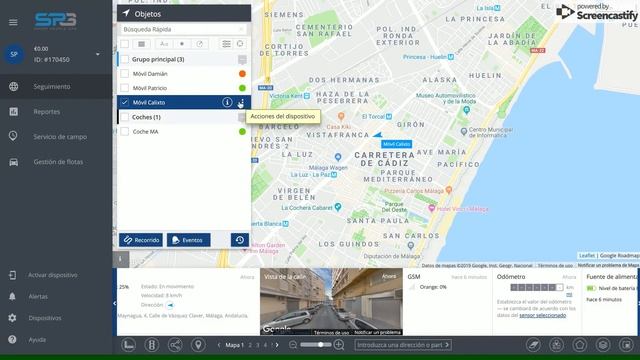
Task: Open Móvil Calixto info icon
Action: pos(227,102)
